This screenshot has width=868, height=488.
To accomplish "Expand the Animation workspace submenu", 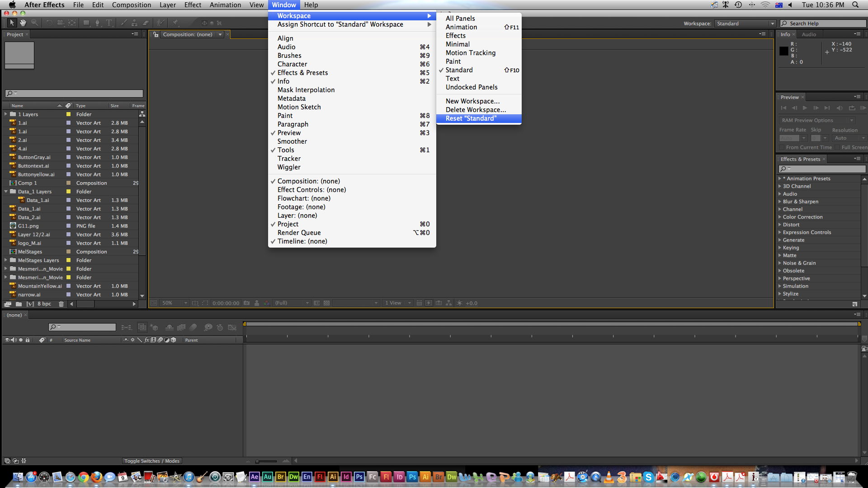I will (x=462, y=27).
